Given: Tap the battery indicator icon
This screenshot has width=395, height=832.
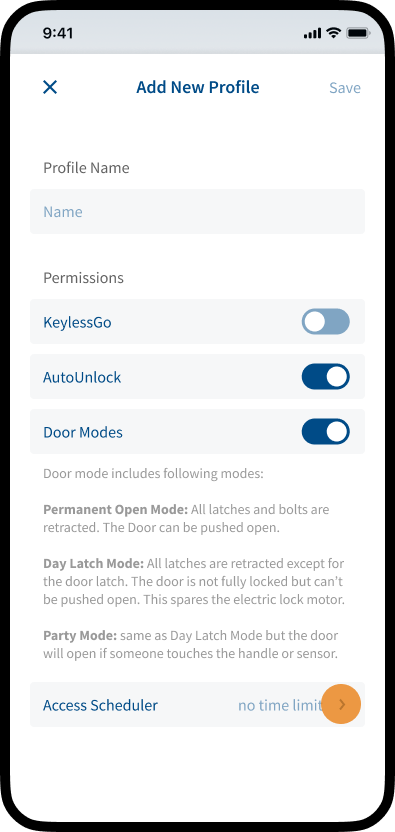Looking at the screenshot, I should [x=358, y=33].
